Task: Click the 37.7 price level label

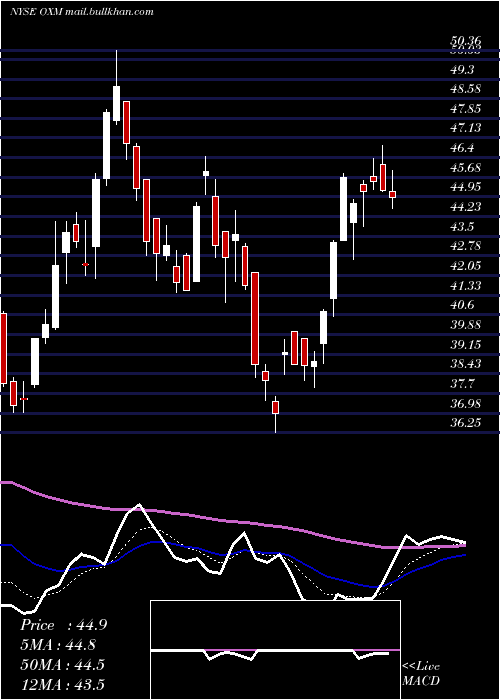Action: (462, 383)
